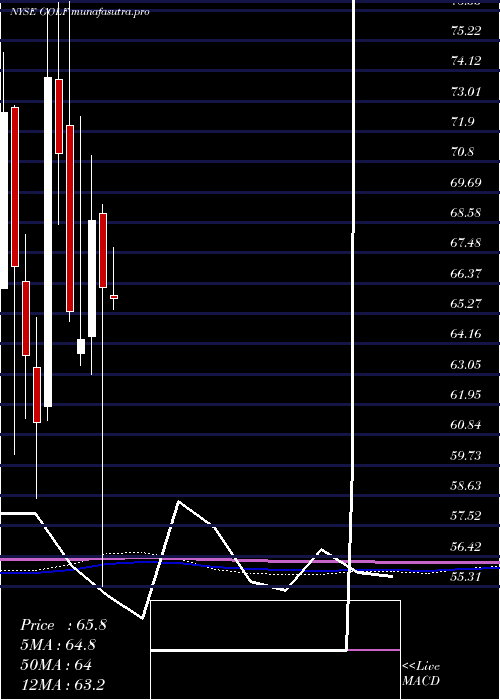This screenshot has height=700, width=500.
Task: Click the 60.84 price axis label
Action: coord(466,425)
